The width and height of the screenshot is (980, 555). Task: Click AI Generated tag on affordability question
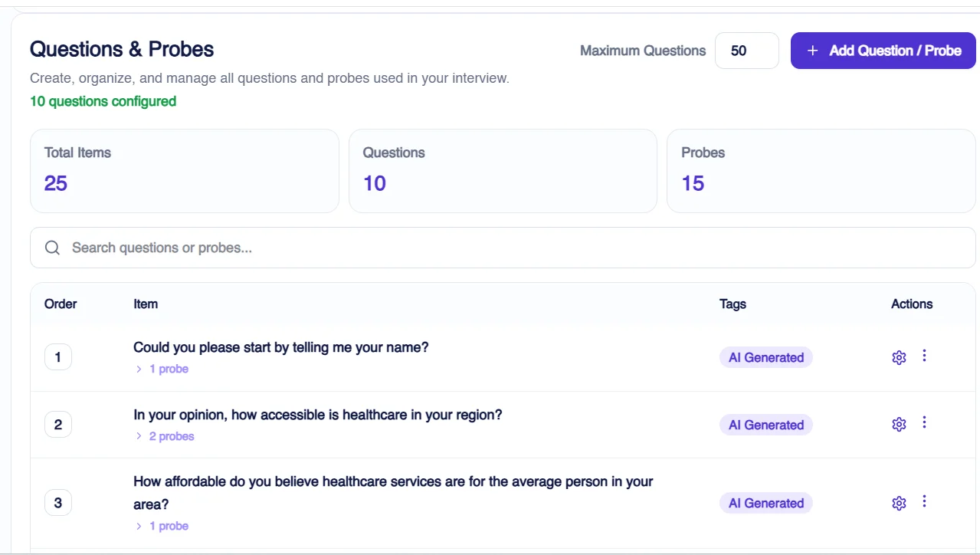click(765, 503)
